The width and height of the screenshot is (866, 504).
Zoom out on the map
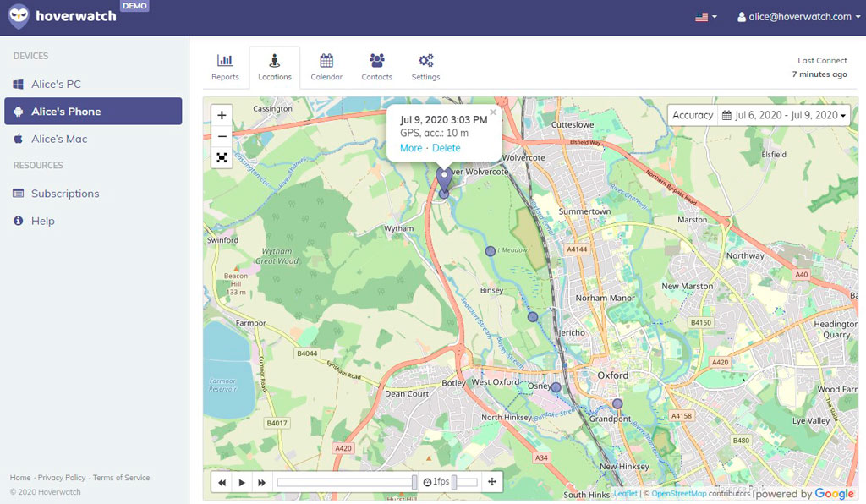[x=222, y=136]
